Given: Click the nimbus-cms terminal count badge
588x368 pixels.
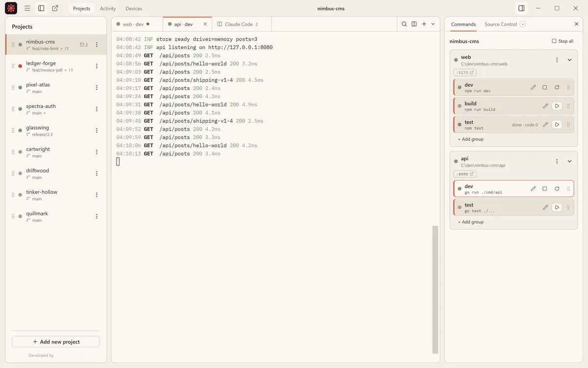Looking at the screenshot, I should point(84,45).
